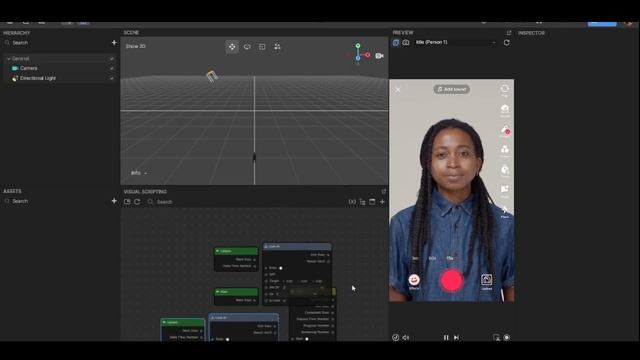640x360 pixels.
Task: Add a new object in Hierarchy panel
Action: click(x=114, y=42)
